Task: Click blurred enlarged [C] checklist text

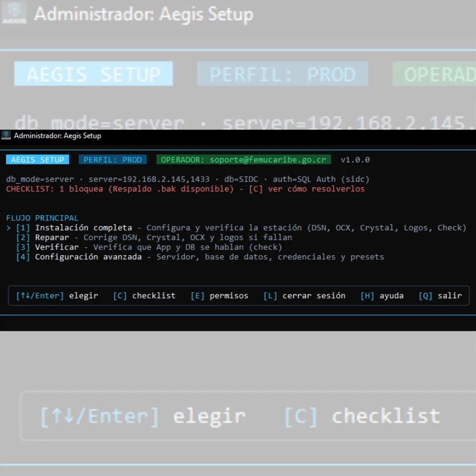Action: coord(362,416)
